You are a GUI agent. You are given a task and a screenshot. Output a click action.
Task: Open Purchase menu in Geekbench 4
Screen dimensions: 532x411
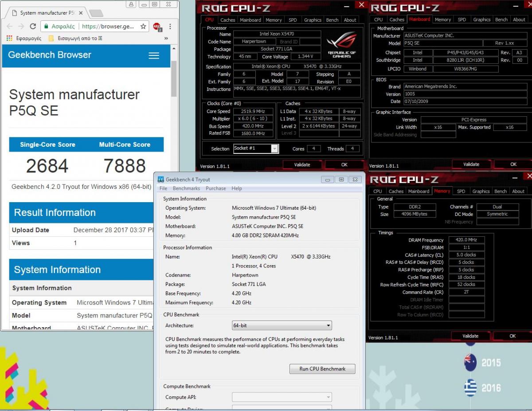click(216, 188)
